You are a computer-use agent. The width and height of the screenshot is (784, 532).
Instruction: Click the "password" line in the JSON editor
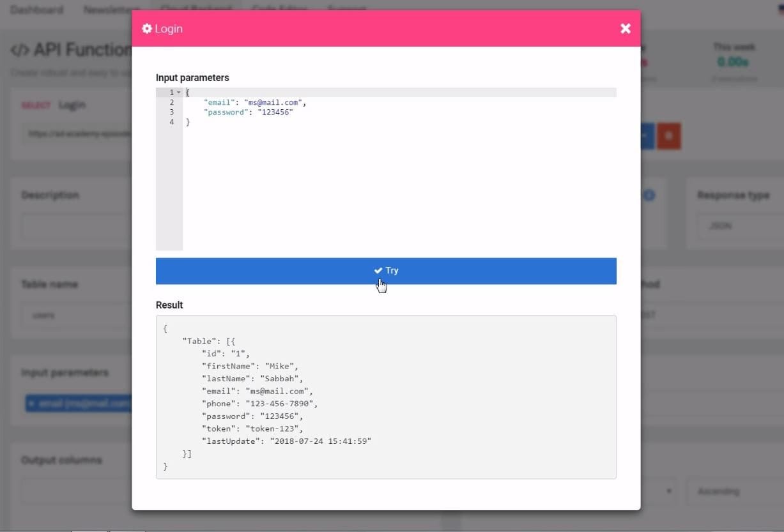tap(248, 112)
